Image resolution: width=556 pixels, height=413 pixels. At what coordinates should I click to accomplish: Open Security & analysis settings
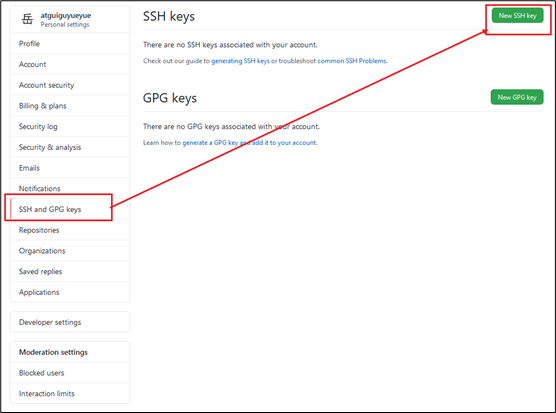tap(70, 147)
